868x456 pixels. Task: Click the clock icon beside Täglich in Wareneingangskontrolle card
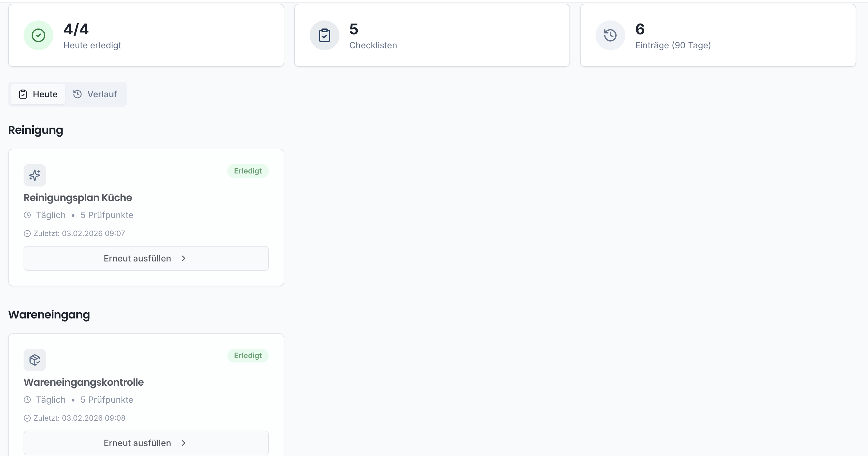click(27, 399)
